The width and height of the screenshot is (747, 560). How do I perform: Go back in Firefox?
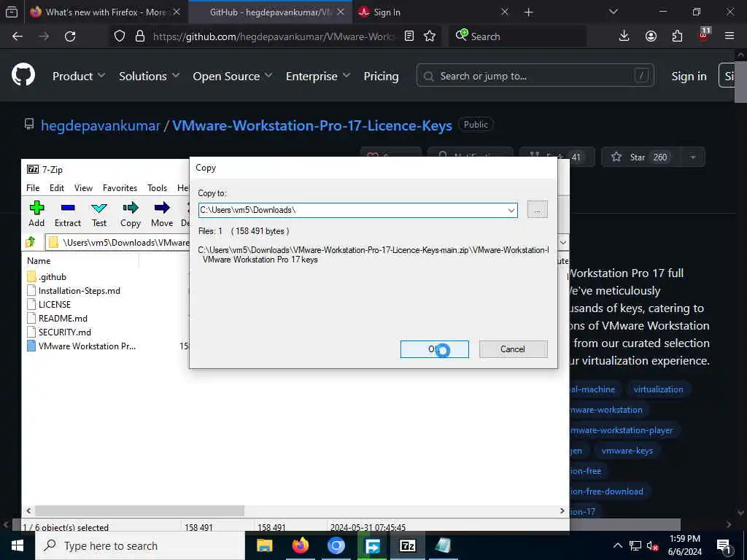18,36
